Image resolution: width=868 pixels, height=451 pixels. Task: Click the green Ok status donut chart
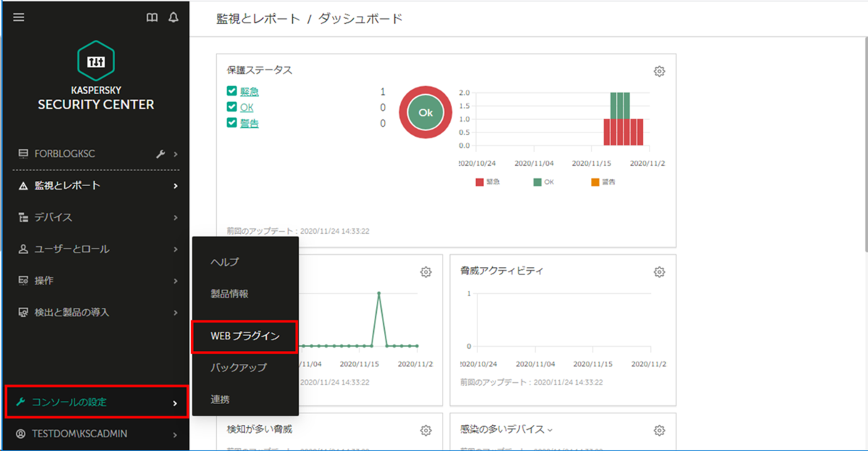click(x=425, y=112)
